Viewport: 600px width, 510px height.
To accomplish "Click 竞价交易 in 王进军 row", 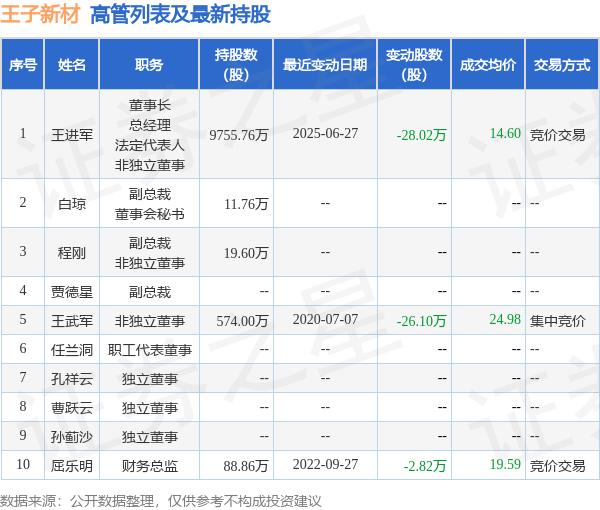I will (x=558, y=135).
